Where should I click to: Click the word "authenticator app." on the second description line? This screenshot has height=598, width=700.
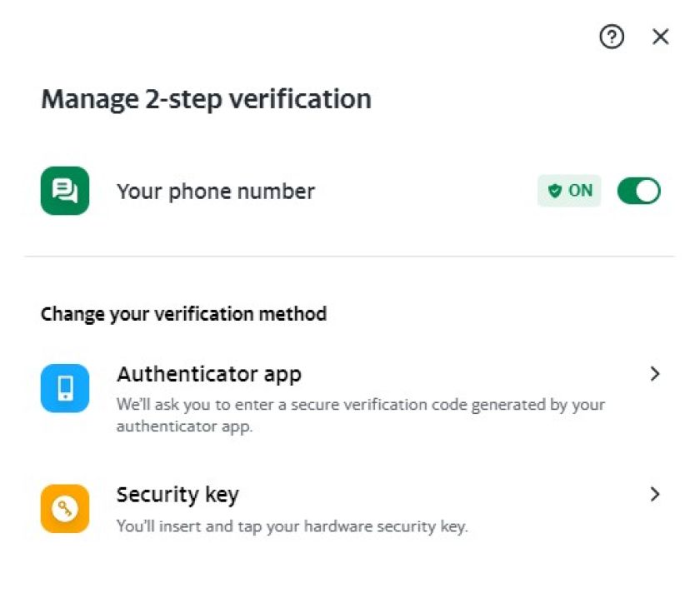pyautogui.click(x=184, y=426)
